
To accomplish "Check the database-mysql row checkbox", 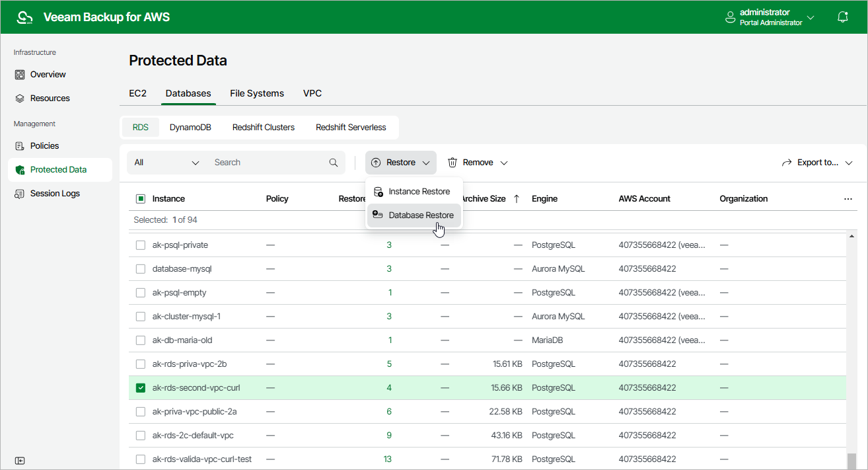I will point(141,269).
